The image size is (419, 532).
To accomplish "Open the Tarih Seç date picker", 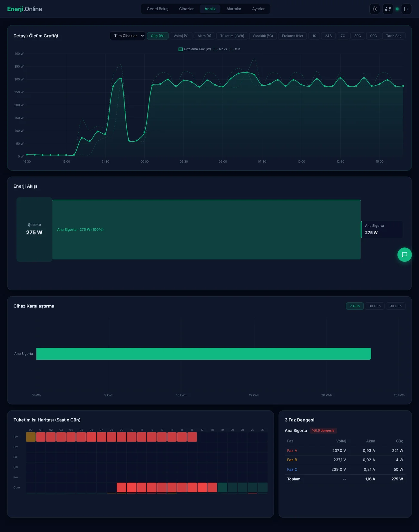I will (x=394, y=36).
